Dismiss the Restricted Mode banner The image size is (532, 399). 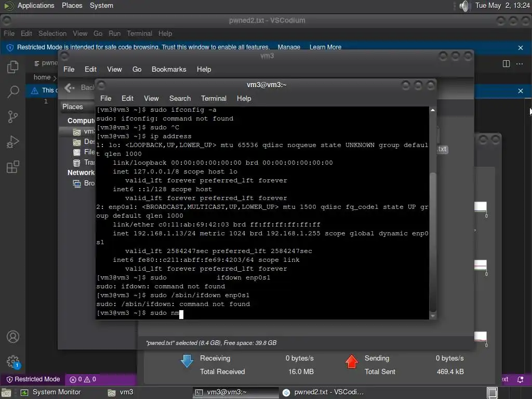(521, 48)
